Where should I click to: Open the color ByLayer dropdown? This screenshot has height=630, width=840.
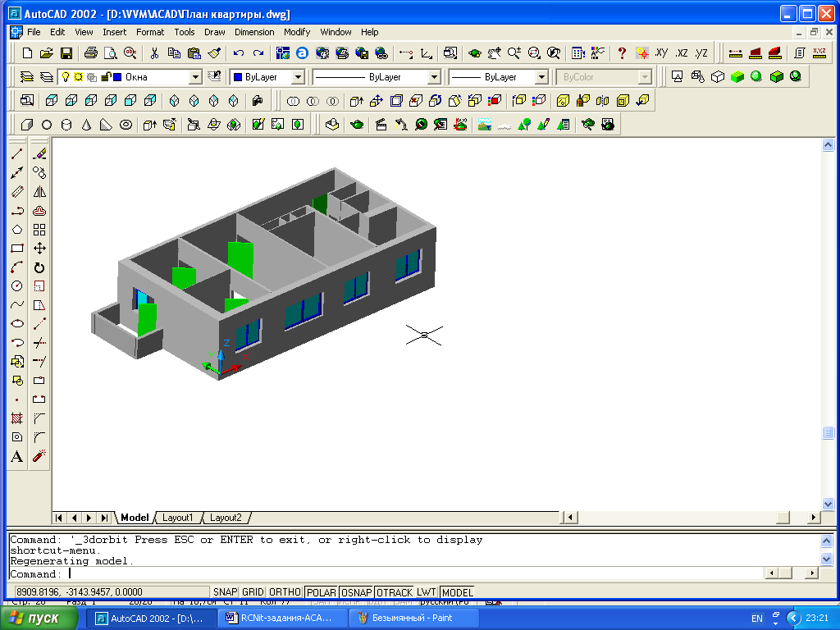coord(299,77)
